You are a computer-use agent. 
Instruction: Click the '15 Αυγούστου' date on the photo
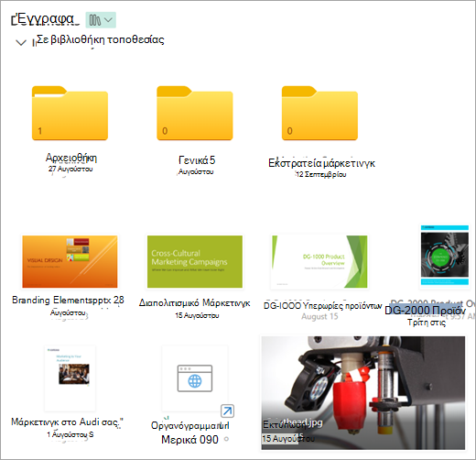[288, 439]
